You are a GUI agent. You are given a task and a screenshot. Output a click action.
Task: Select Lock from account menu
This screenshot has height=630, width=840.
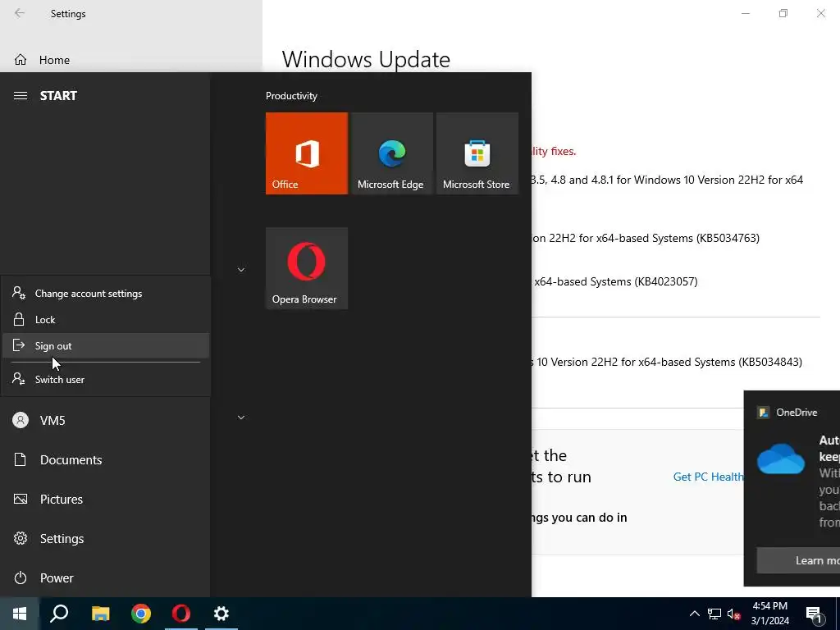(x=106, y=319)
